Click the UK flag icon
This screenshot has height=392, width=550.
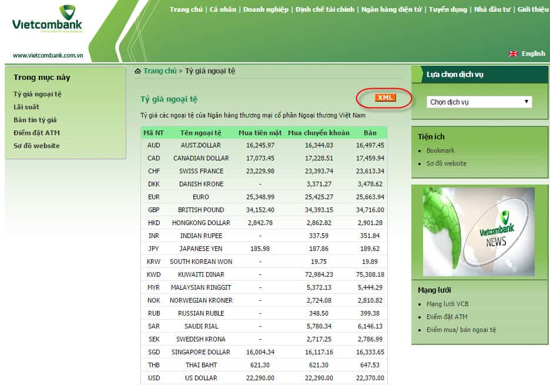513,53
